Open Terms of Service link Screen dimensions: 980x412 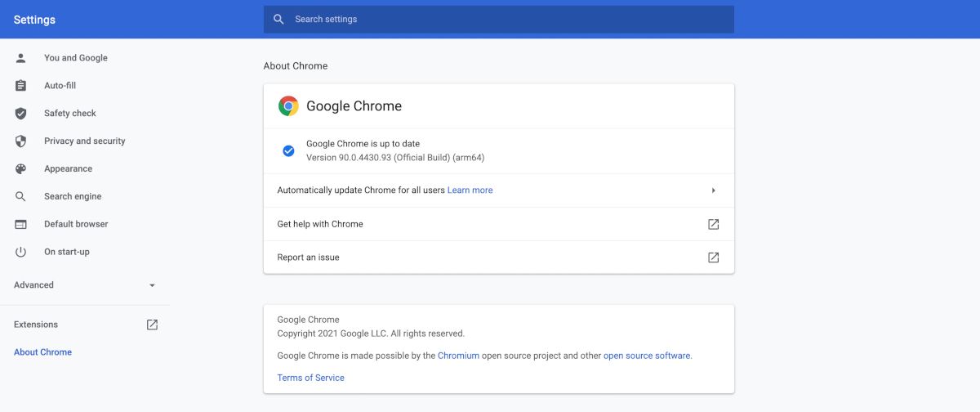point(311,378)
